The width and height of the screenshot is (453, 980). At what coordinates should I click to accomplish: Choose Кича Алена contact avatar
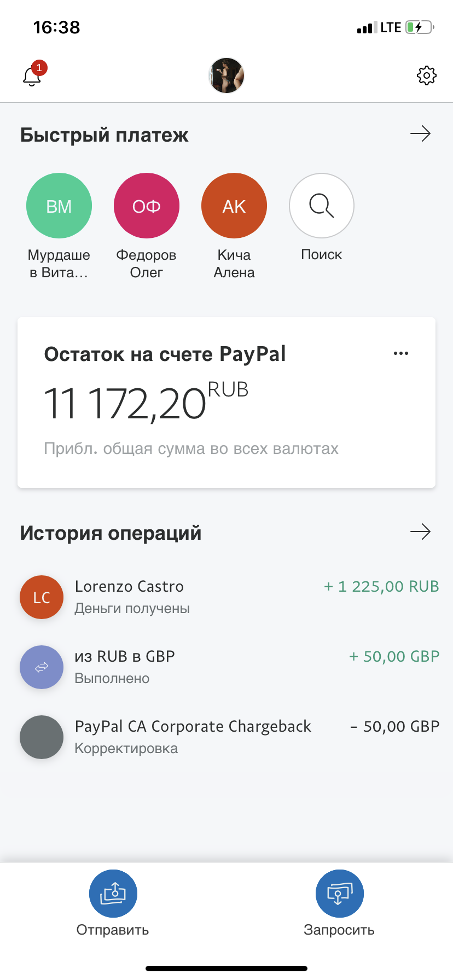pos(234,206)
